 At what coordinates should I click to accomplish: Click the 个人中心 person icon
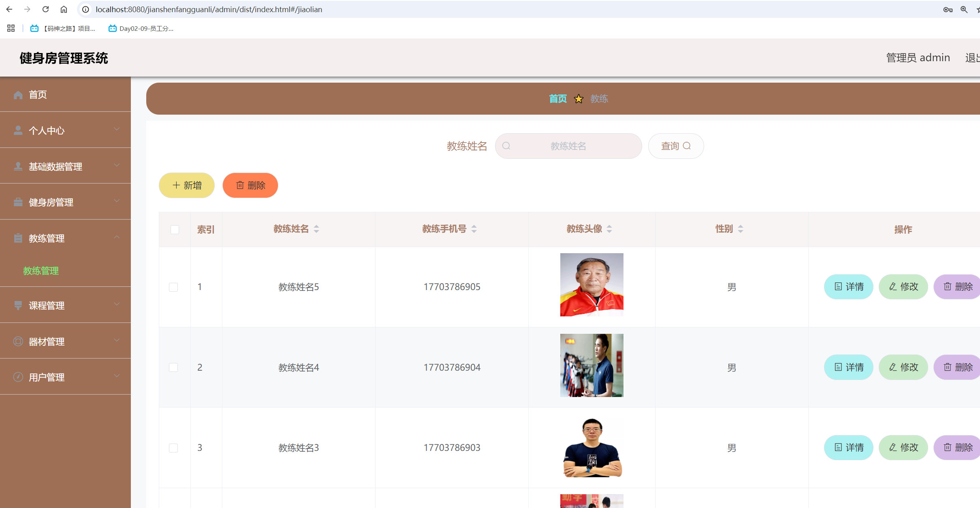pos(18,130)
